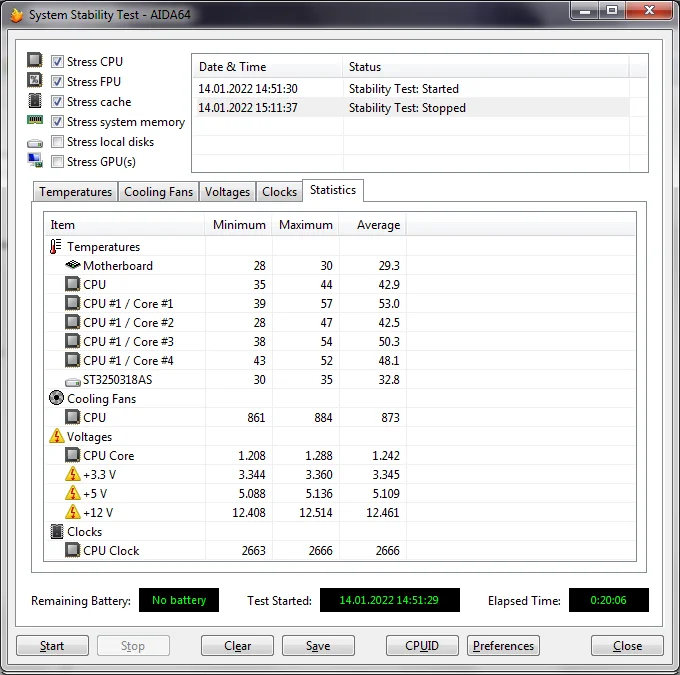Click the disk drive icon beside Stress local disks
Image resolution: width=680 pixels, height=675 pixels.
35,143
